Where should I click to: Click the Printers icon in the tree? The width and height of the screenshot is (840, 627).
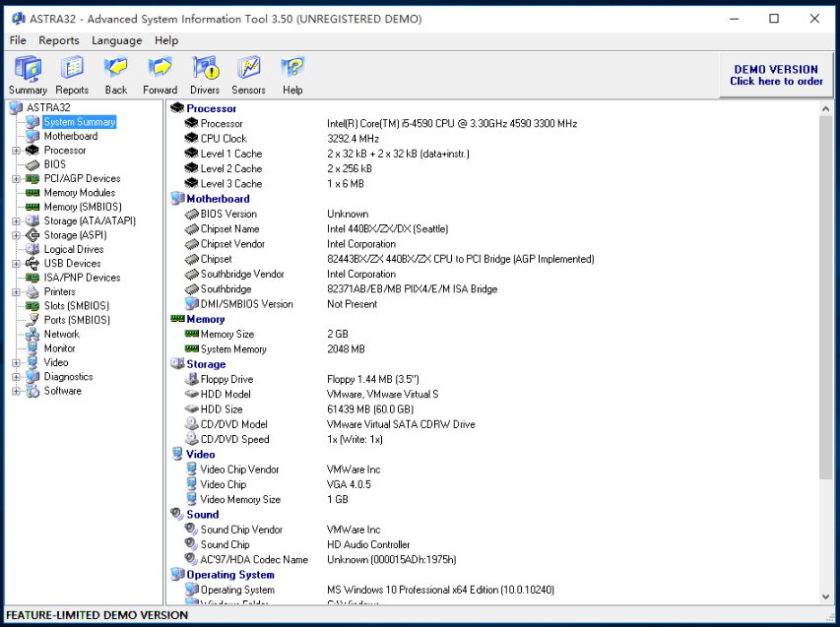pyautogui.click(x=32, y=291)
